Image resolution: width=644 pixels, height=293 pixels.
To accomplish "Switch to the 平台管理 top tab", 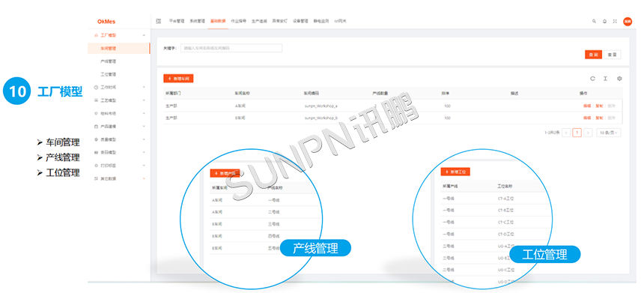I will (x=177, y=21).
